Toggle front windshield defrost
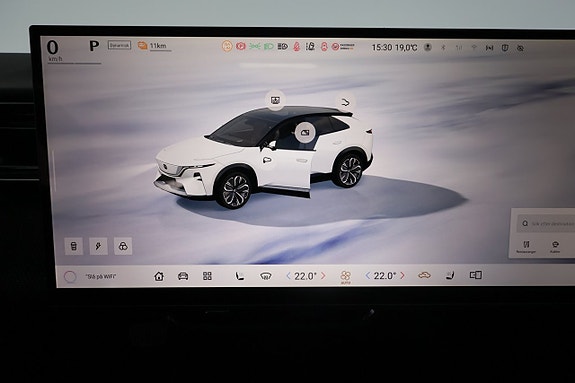 point(265,276)
